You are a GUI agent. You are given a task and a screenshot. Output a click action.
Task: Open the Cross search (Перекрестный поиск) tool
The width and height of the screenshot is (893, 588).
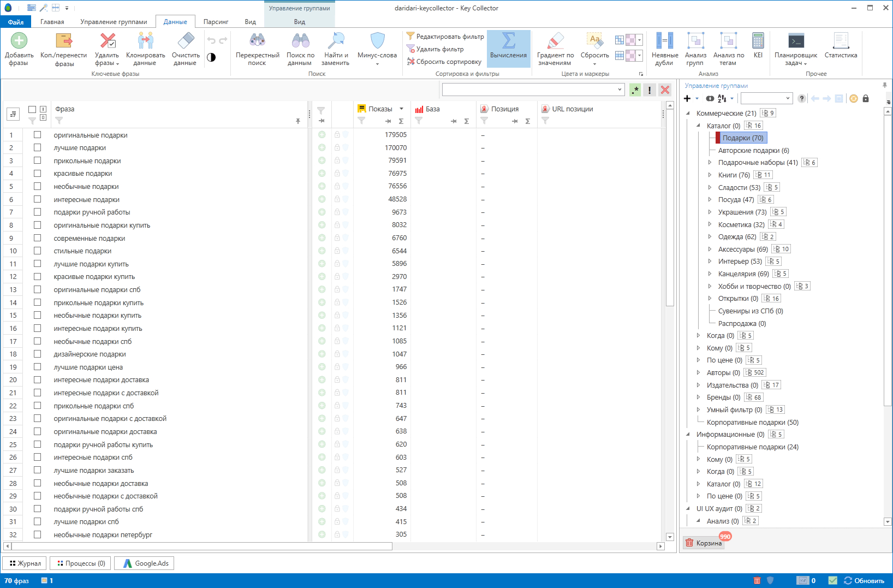[257, 41]
